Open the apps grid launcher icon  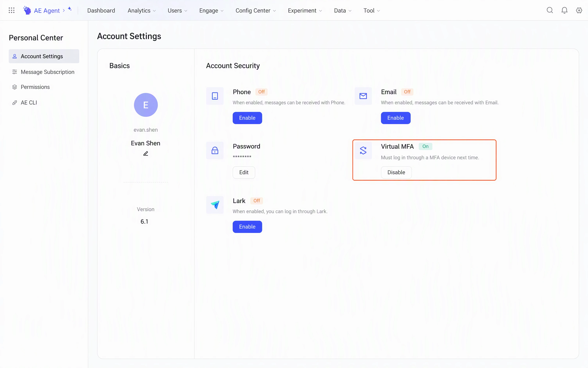click(11, 10)
